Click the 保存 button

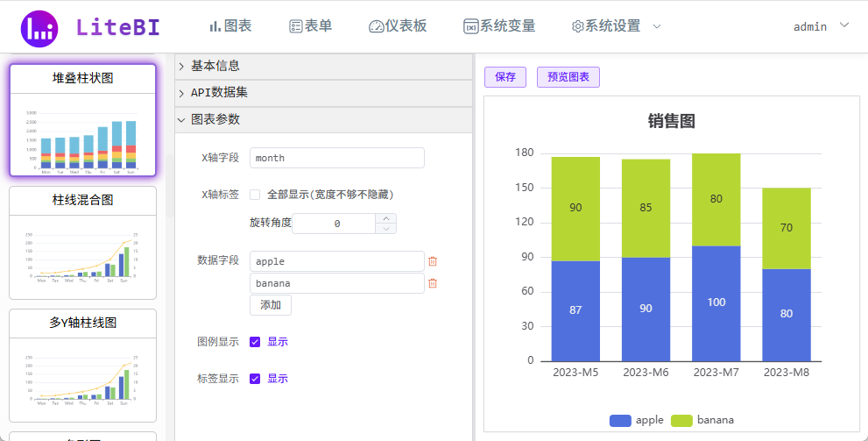click(x=505, y=77)
